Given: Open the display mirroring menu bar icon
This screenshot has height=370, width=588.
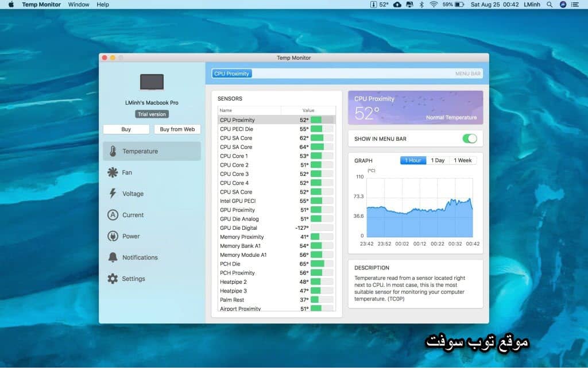Looking at the screenshot, I should pyautogui.click(x=409, y=5).
